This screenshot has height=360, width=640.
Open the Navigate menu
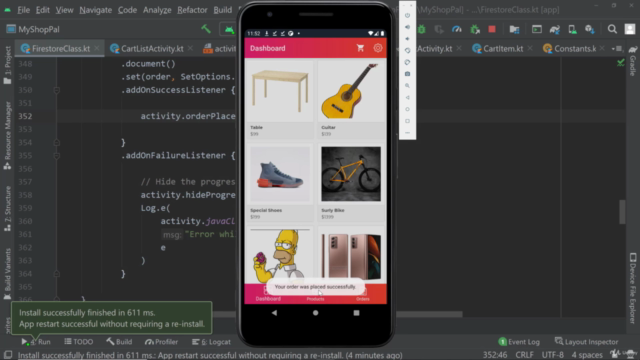pyautogui.click(x=96, y=10)
